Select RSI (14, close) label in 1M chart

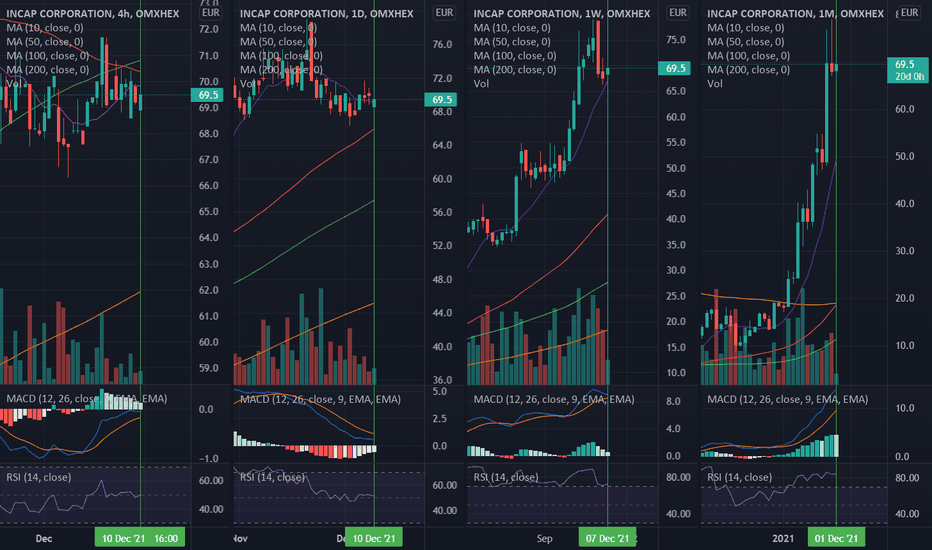click(x=739, y=477)
